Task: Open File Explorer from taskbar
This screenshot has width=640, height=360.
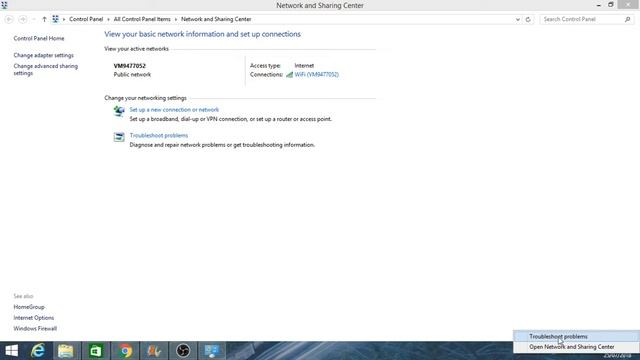Action: 65,351
